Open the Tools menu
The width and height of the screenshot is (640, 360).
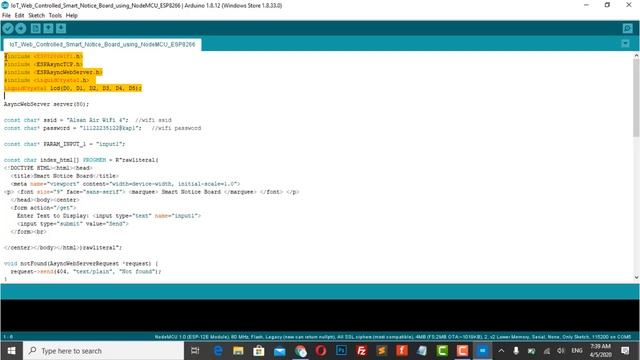coord(55,16)
